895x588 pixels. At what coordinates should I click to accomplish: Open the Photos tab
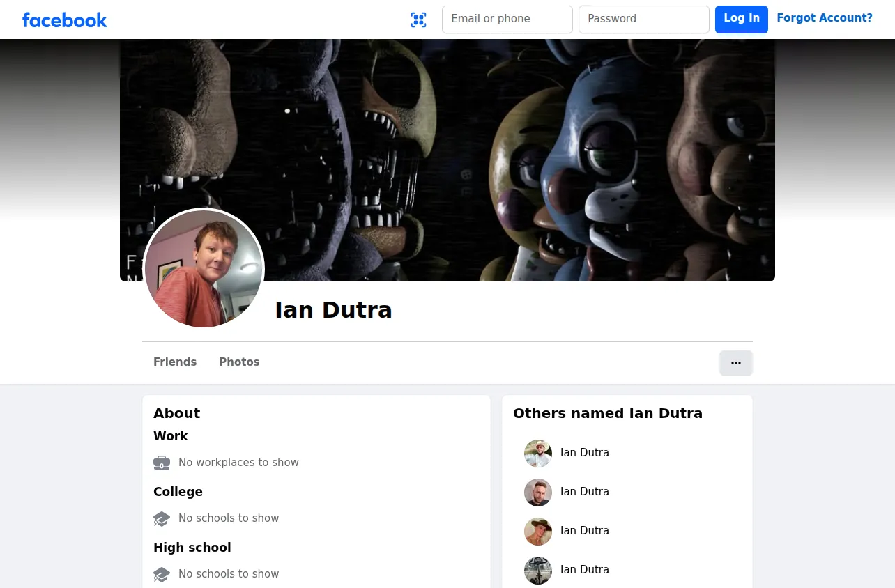[x=239, y=362]
